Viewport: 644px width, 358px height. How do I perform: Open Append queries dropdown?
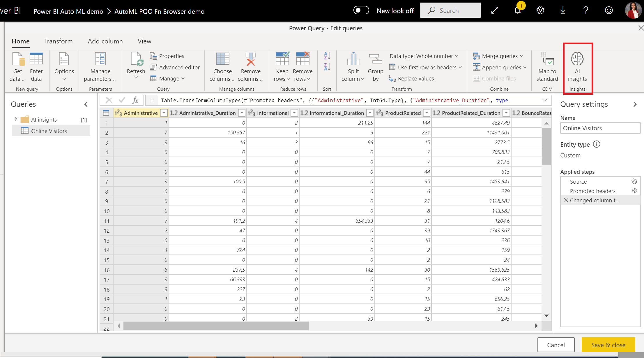[500, 67]
